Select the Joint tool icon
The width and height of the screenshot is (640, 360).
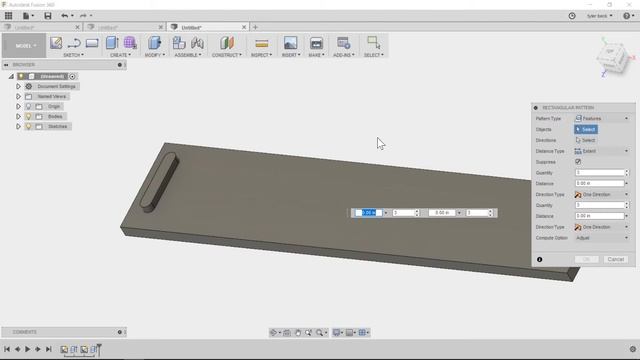pyautogui.click(x=198, y=43)
